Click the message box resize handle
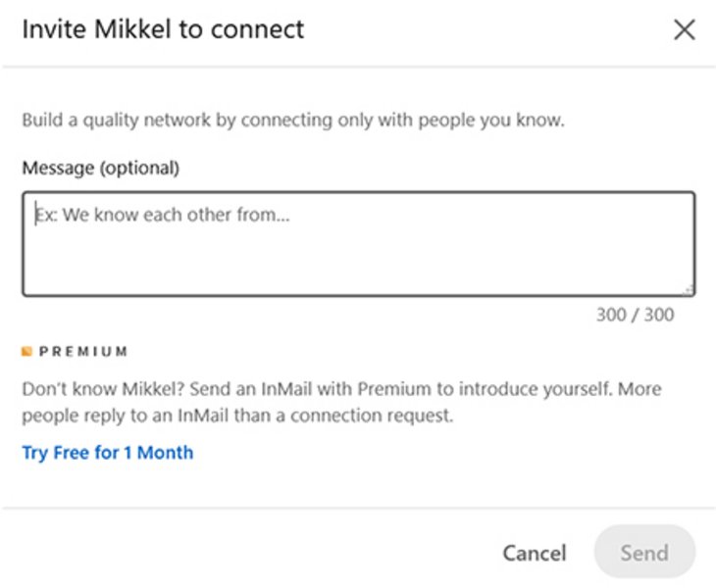 pos(690,289)
